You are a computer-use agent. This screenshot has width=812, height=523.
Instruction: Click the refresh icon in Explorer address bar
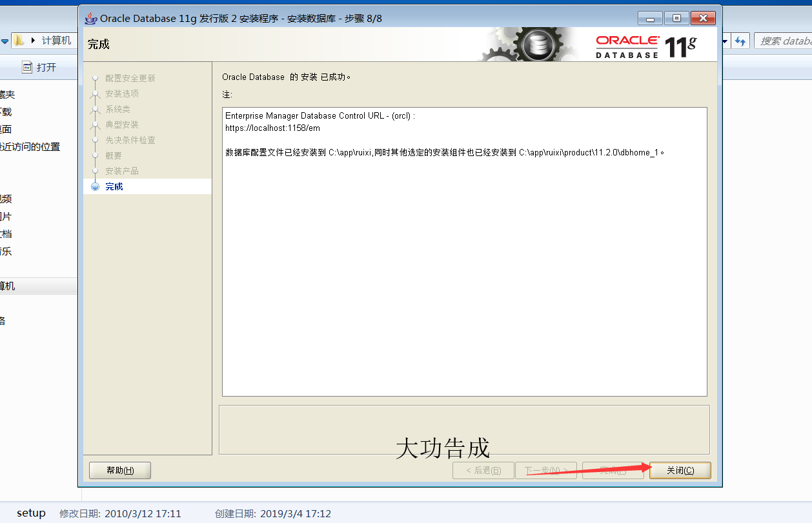[x=740, y=41]
